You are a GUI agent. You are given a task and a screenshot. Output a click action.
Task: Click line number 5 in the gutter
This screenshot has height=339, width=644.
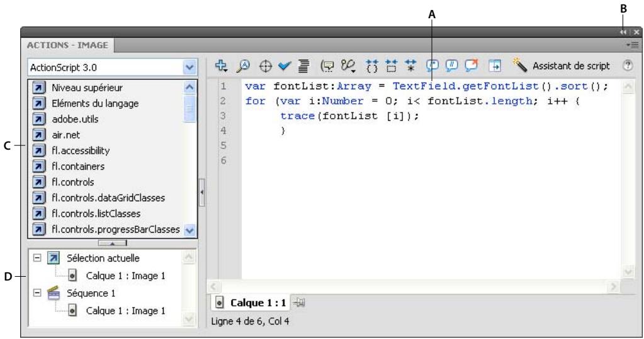coord(223,145)
